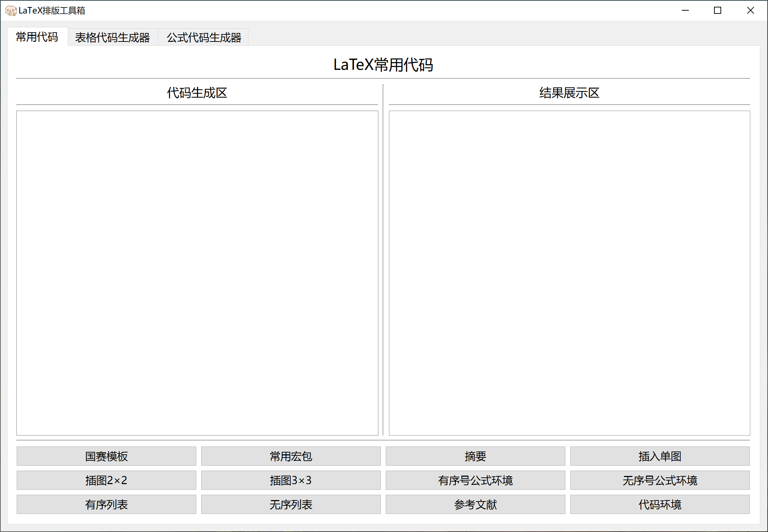
Task: Click the LaTeX toolbox app icon
Action: (11, 11)
